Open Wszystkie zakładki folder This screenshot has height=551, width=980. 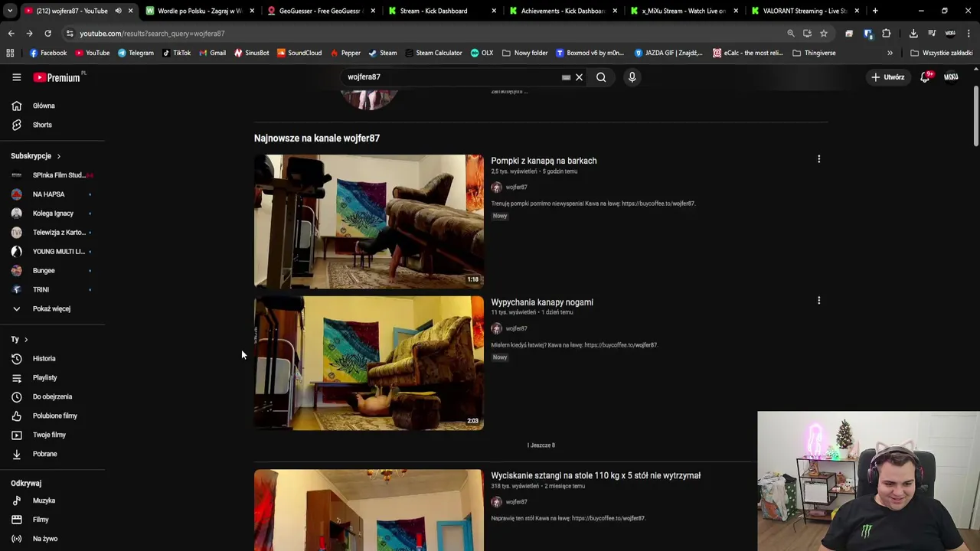click(942, 53)
